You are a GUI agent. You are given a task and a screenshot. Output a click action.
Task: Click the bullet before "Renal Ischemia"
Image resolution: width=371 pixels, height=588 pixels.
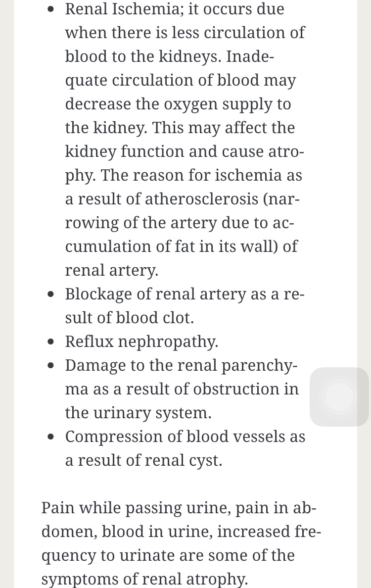click(x=51, y=10)
